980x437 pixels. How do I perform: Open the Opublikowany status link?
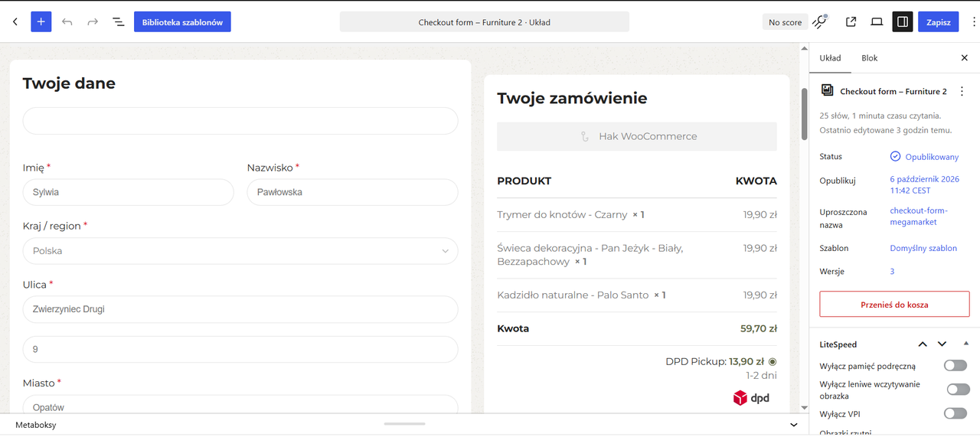pos(932,157)
